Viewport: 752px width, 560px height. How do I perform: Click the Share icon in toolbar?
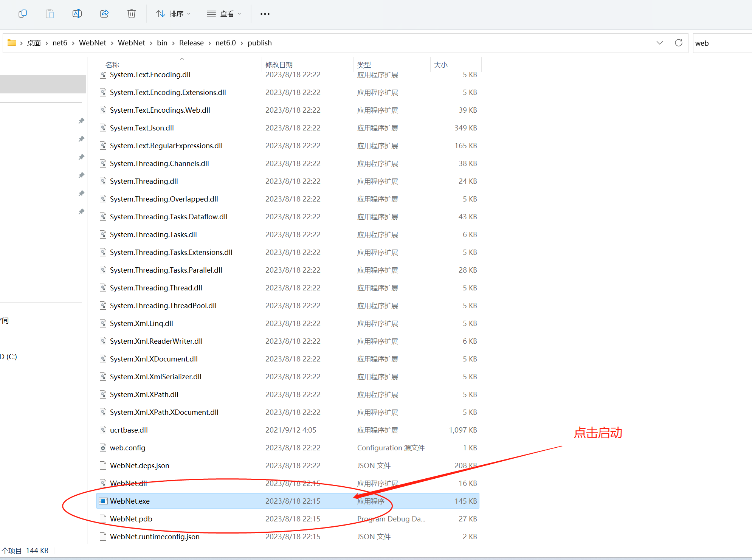point(104,14)
